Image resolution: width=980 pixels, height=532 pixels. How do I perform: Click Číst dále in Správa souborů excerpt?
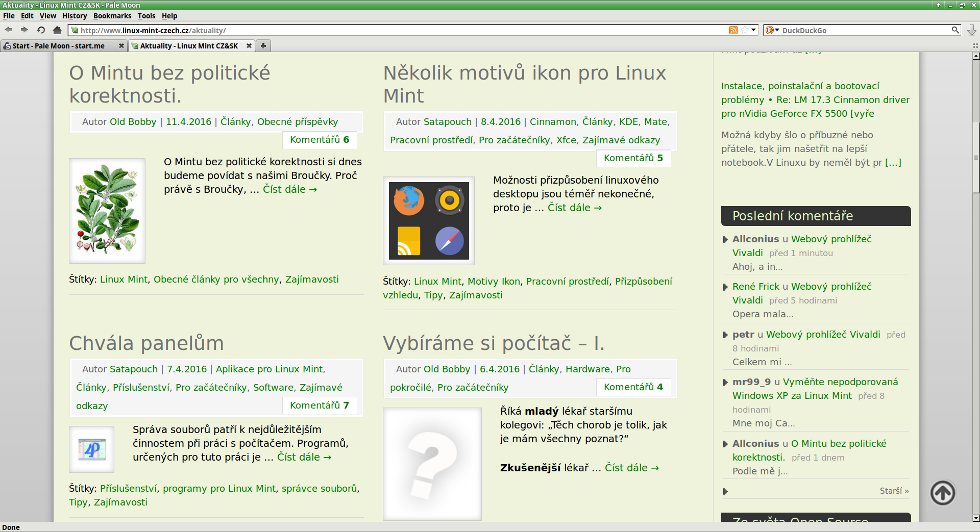(304, 457)
